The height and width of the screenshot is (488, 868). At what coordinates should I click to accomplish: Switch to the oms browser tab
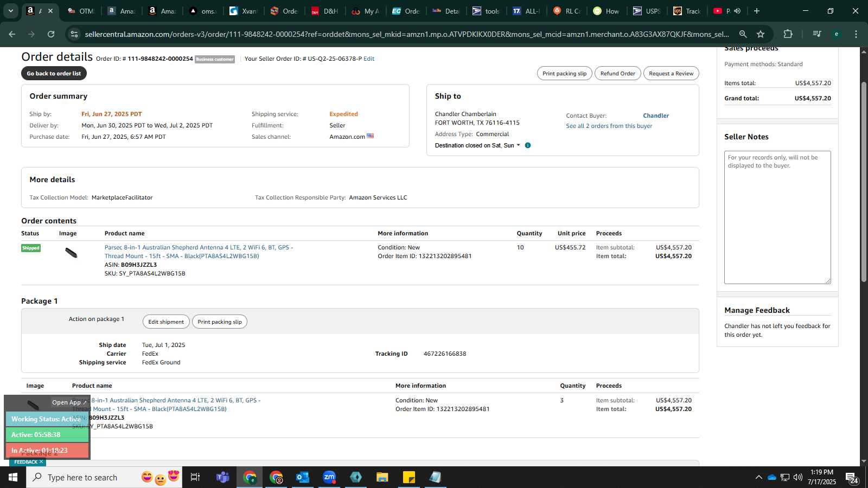click(x=203, y=11)
